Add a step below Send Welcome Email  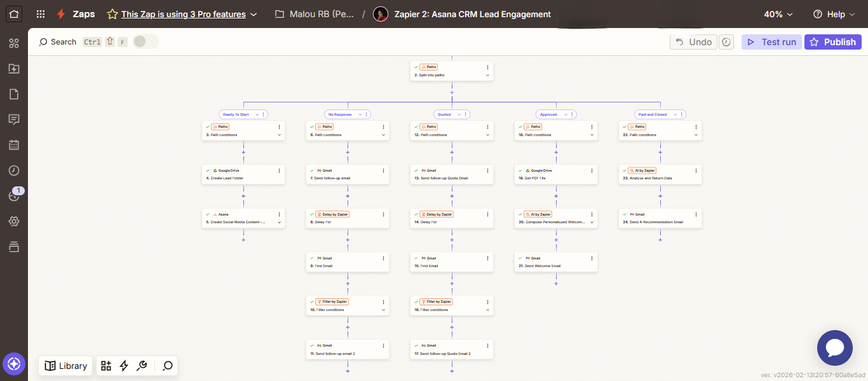coord(556,283)
